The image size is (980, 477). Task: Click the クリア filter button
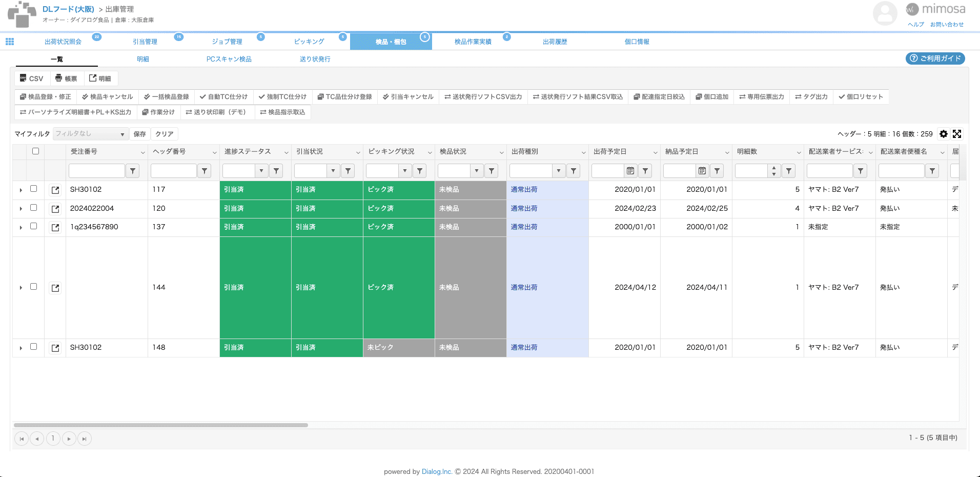point(165,134)
